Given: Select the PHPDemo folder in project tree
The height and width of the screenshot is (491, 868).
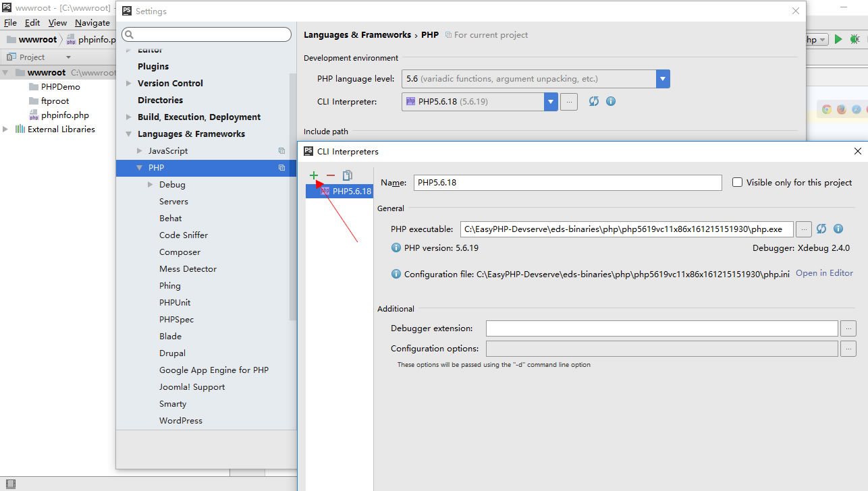Looking at the screenshot, I should 55,86.
